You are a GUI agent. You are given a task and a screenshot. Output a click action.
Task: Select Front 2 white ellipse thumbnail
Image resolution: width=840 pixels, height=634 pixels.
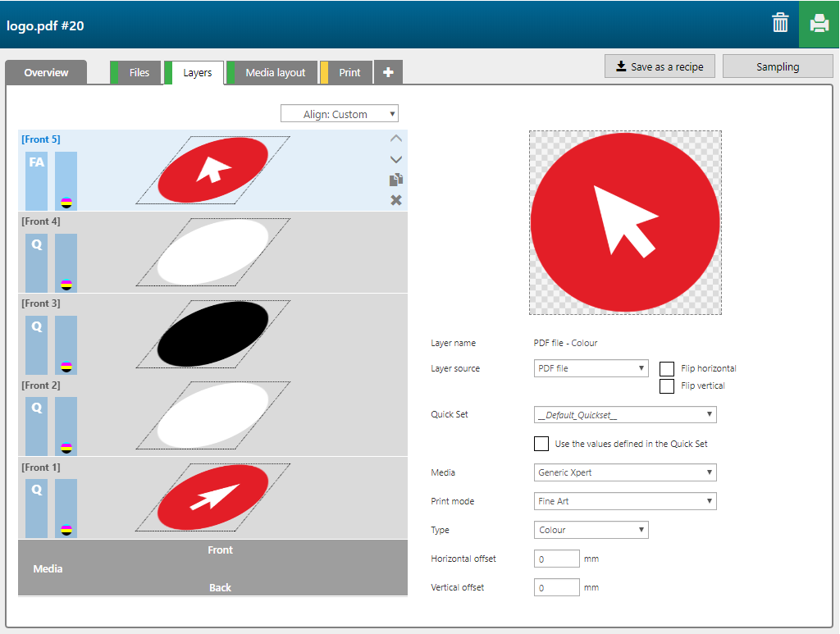(x=212, y=415)
